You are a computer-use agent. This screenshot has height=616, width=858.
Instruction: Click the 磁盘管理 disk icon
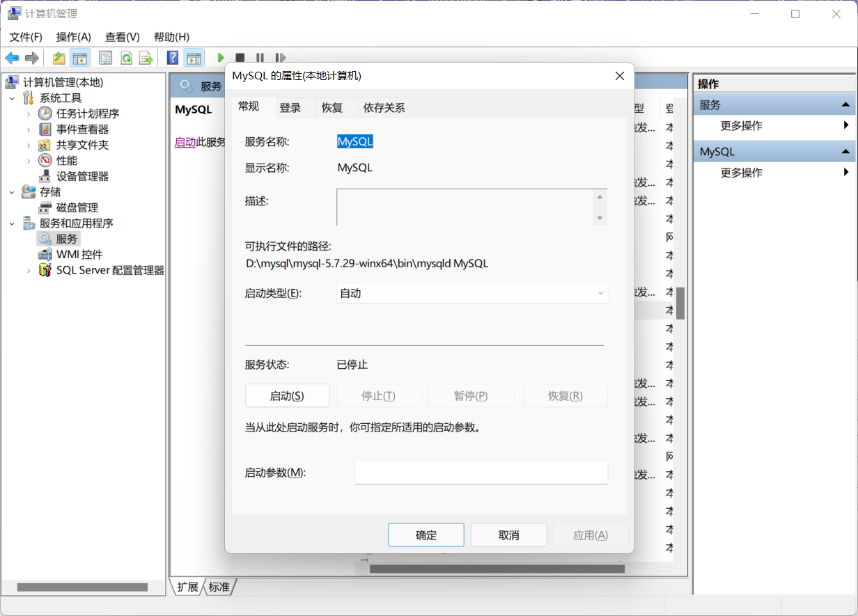(x=45, y=207)
